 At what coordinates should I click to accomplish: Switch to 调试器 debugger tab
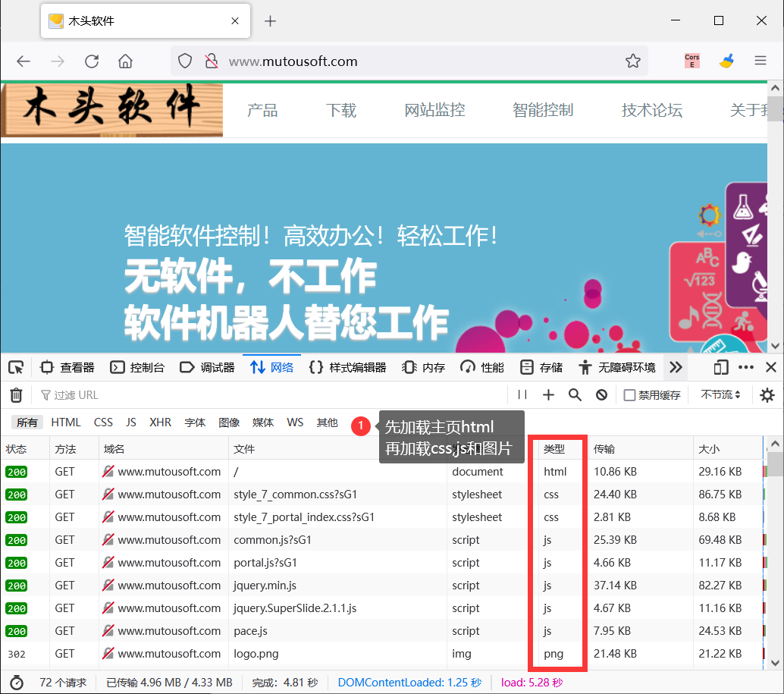pos(208,368)
